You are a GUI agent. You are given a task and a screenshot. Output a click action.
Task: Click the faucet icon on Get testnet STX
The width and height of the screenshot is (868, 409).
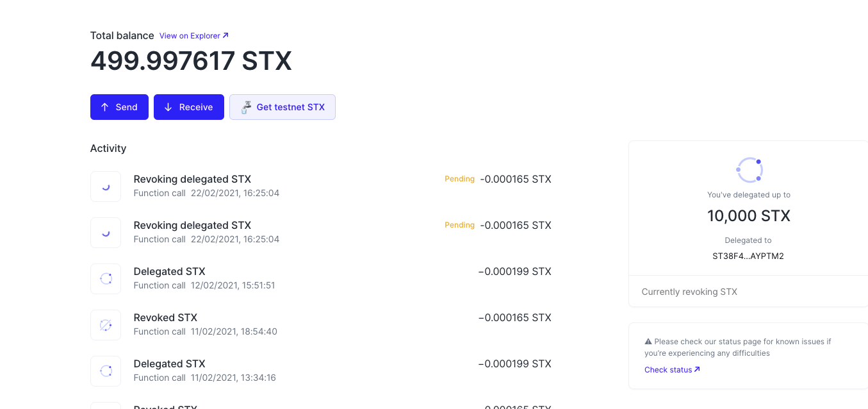tap(245, 106)
